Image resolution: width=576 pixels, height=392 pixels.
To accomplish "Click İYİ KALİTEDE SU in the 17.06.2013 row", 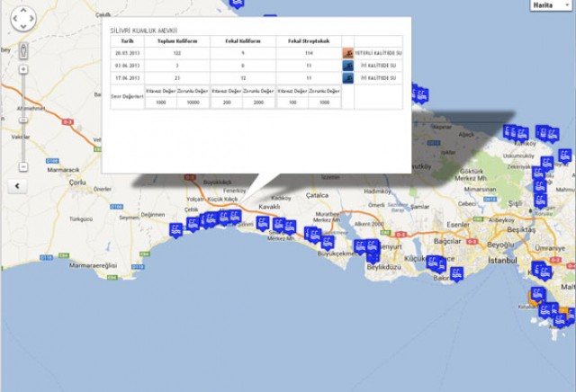I will pos(378,78).
